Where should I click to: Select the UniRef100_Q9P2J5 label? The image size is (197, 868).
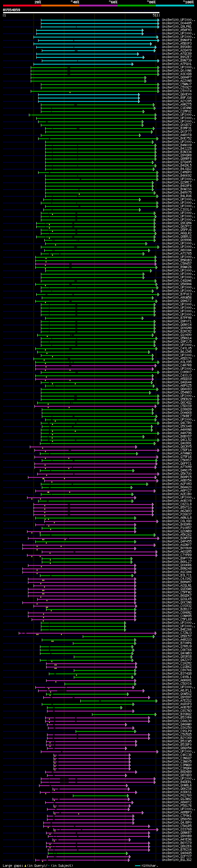tap(176, 341)
